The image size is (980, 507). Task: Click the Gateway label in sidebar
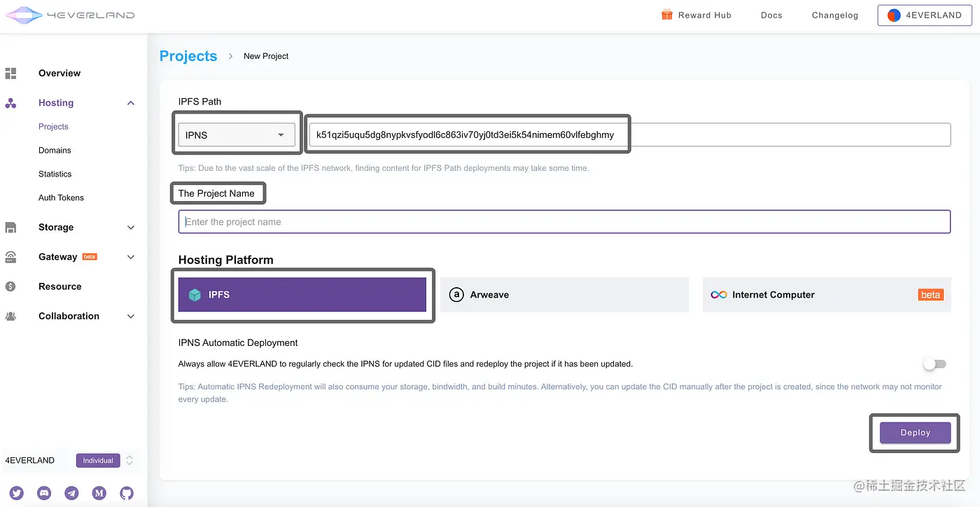[57, 257]
